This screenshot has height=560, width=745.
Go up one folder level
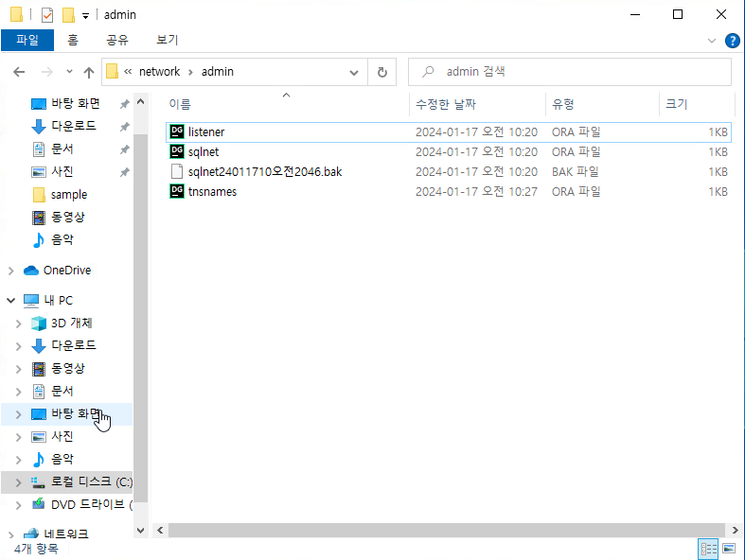tap(89, 72)
